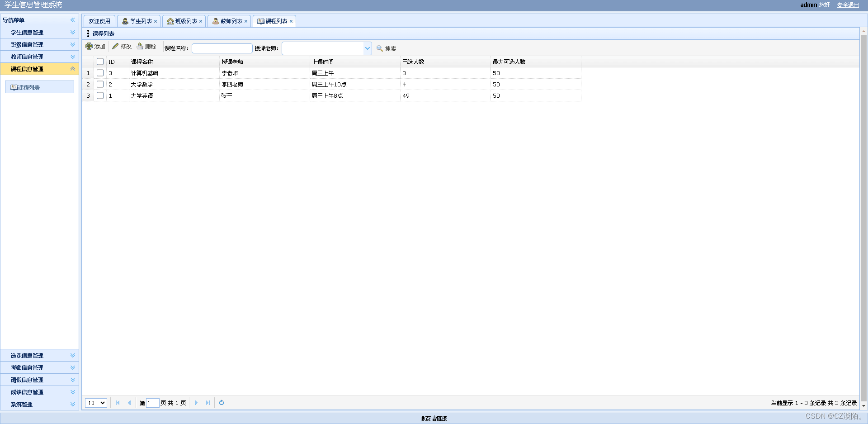The height and width of the screenshot is (424, 868).
Task: Sort by 上课时间 column header
Action: tap(355, 62)
